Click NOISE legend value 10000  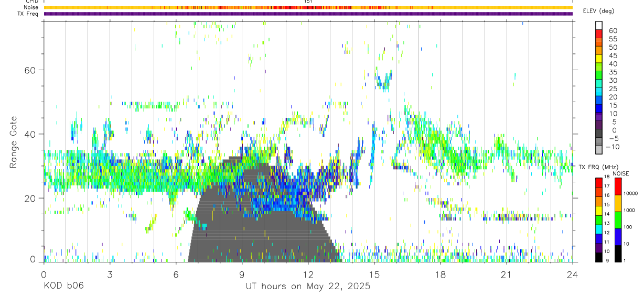coord(631,193)
